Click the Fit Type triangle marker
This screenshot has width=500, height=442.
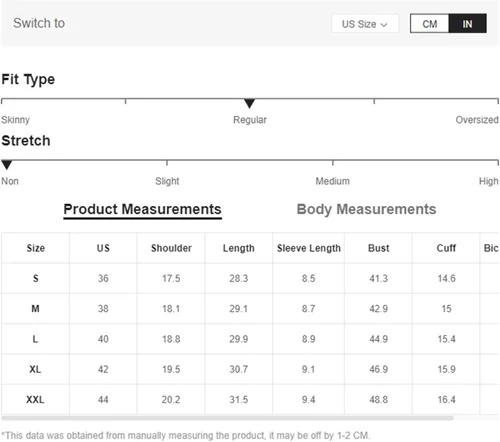point(249,103)
